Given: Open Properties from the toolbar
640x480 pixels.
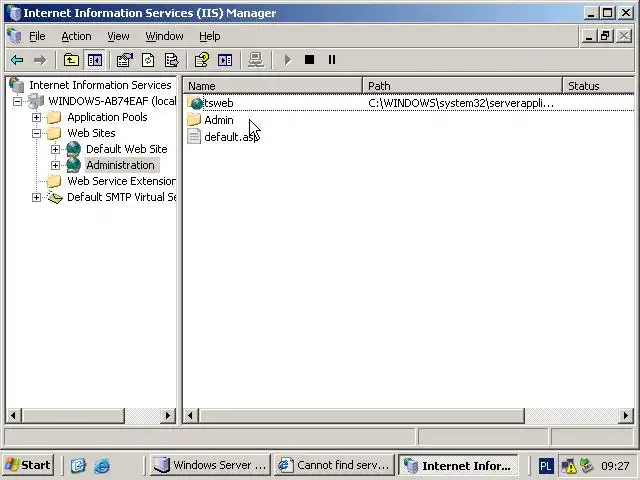Looking at the screenshot, I should [125, 60].
